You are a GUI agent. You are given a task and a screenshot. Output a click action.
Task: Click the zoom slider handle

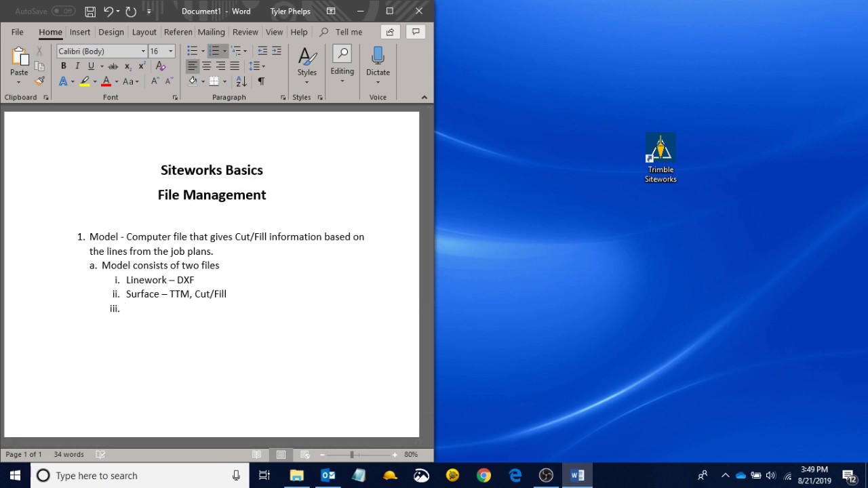(351, 455)
